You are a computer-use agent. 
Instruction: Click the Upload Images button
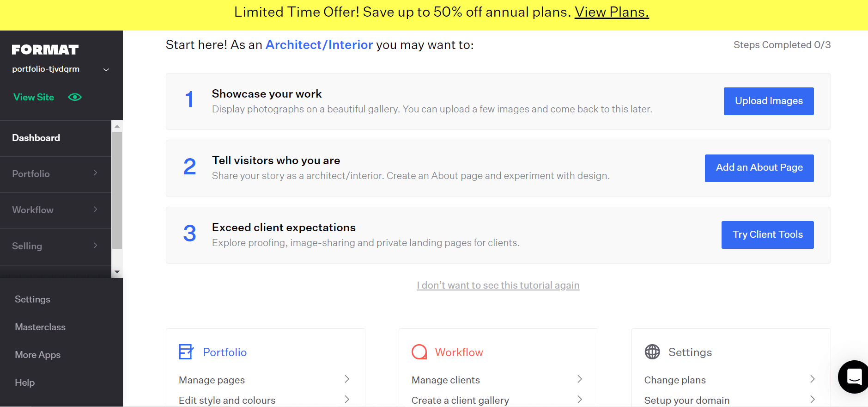pos(768,101)
